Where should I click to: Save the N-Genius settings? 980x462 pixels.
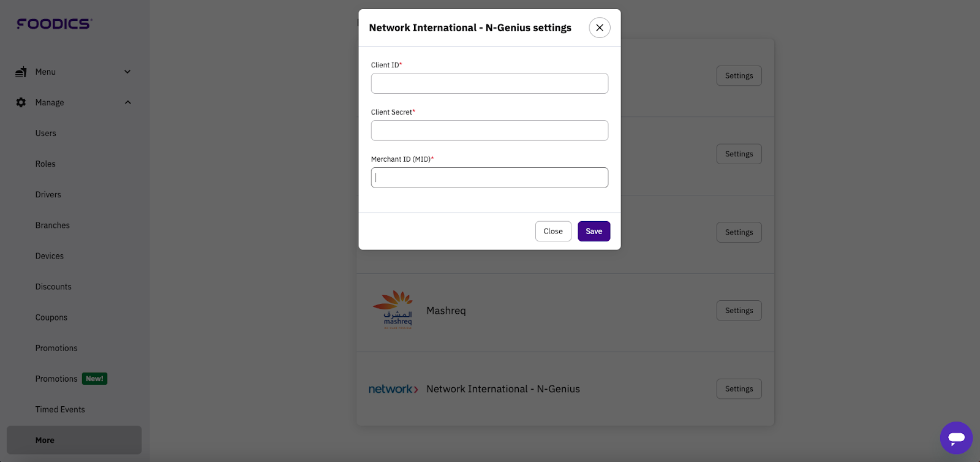[594, 231]
